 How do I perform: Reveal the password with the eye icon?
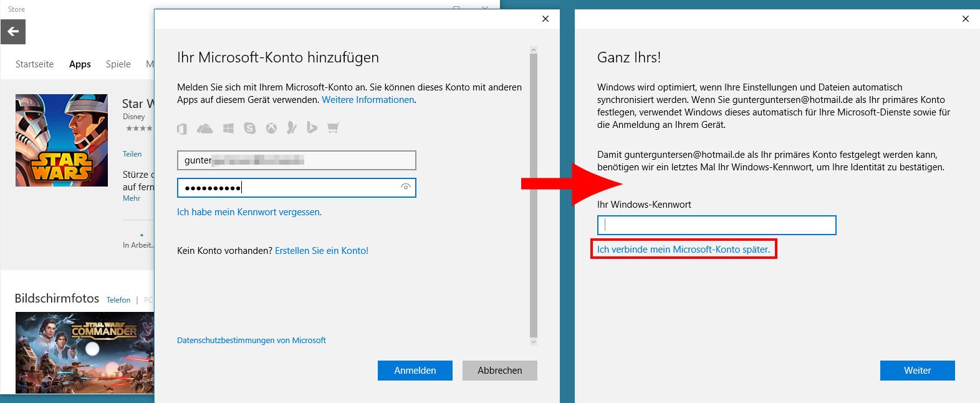pos(406,187)
